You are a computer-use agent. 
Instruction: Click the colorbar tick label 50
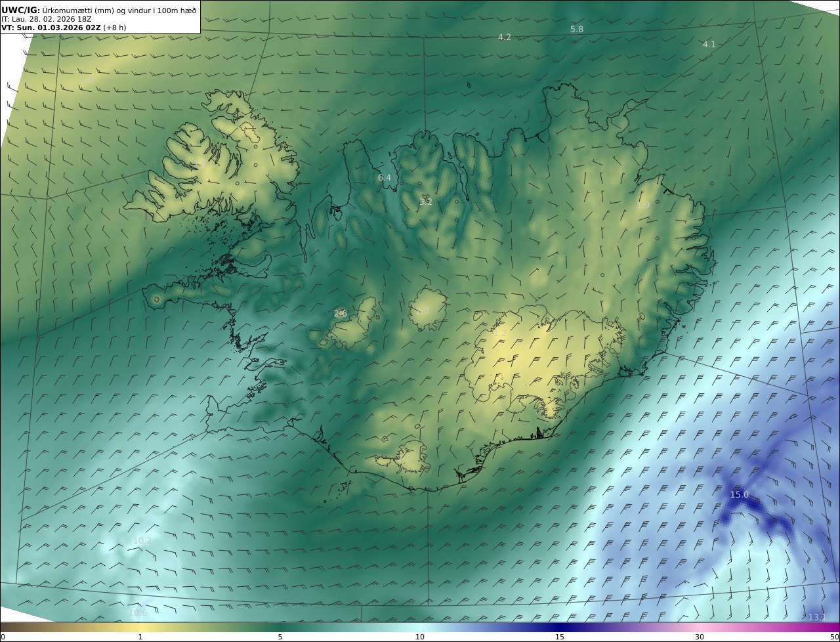pos(835,637)
